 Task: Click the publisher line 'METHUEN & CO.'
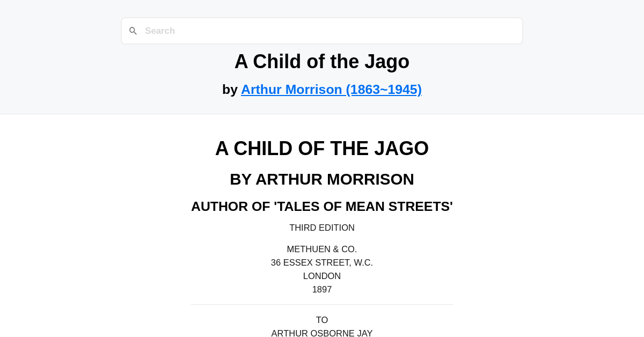(322, 249)
